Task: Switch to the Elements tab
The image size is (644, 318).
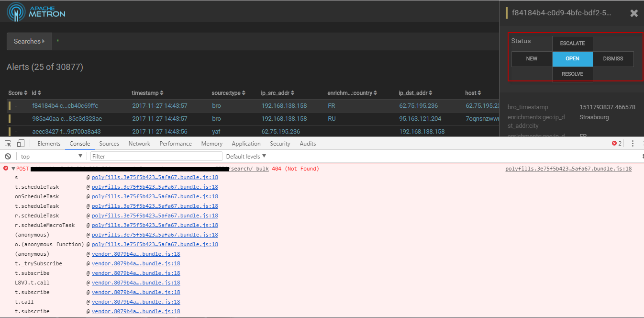Action: (x=49, y=143)
